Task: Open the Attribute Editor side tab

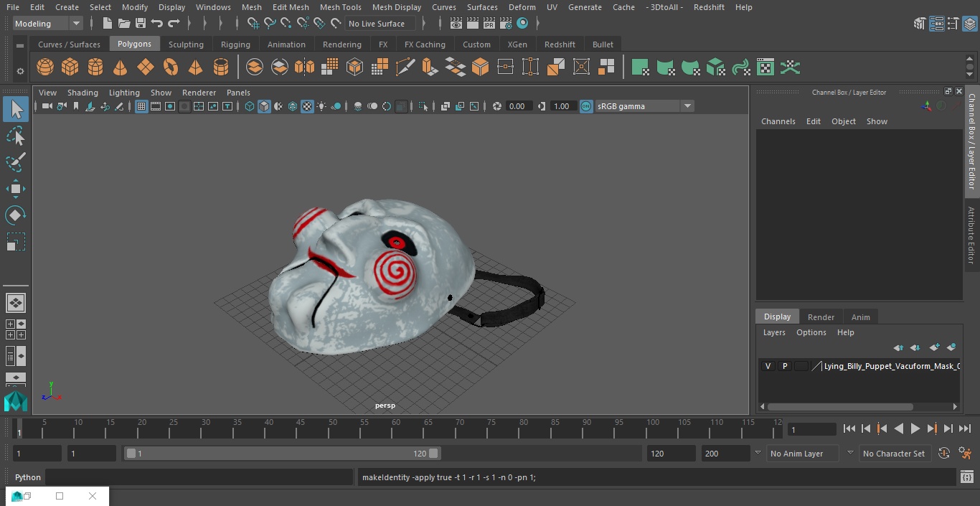Action: coord(971,236)
